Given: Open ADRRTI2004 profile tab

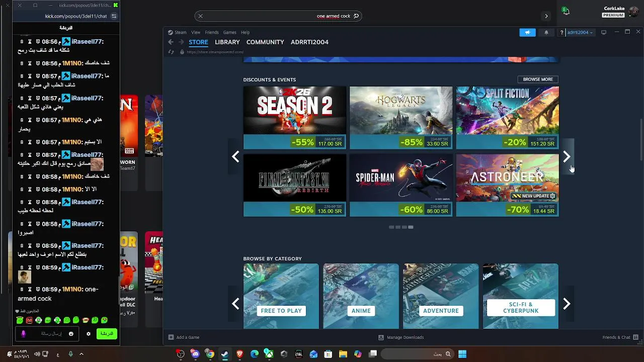Looking at the screenshot, I should (x=309, y=42).
